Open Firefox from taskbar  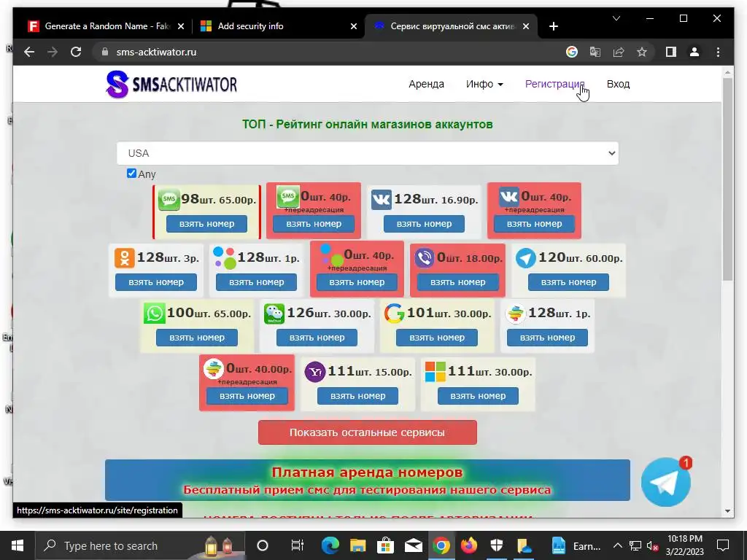[469, 545]
